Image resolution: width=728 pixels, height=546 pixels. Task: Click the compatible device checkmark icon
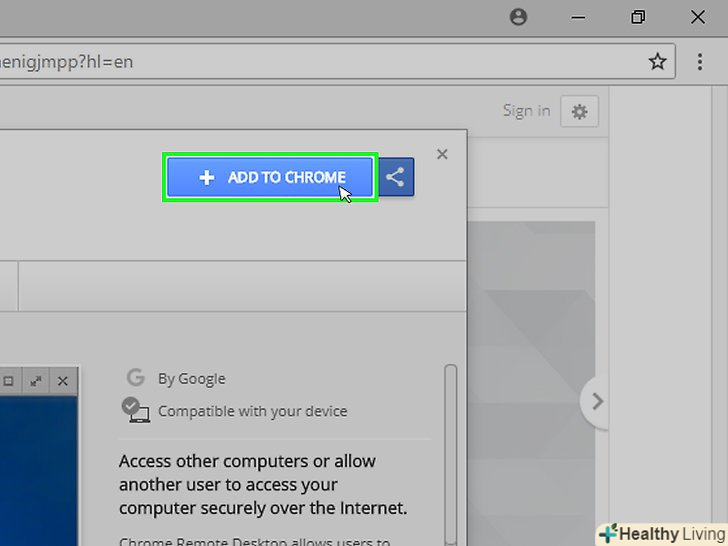point(136,410)
